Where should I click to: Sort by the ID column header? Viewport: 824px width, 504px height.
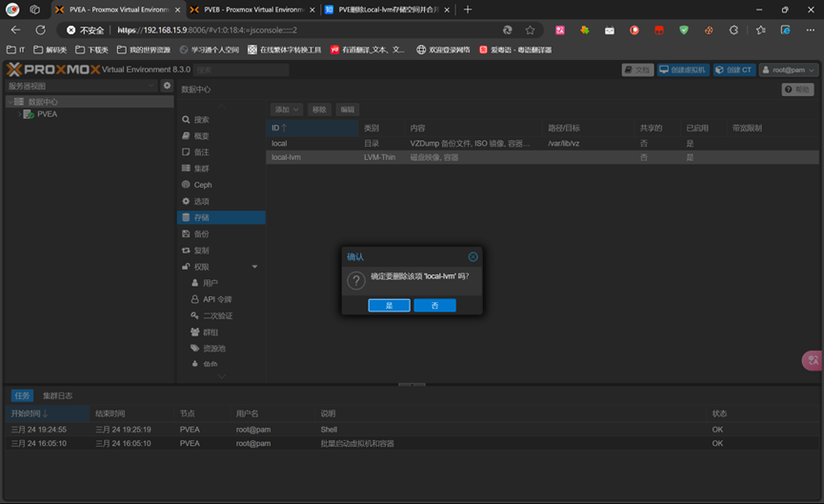click(x=312, y=129)
